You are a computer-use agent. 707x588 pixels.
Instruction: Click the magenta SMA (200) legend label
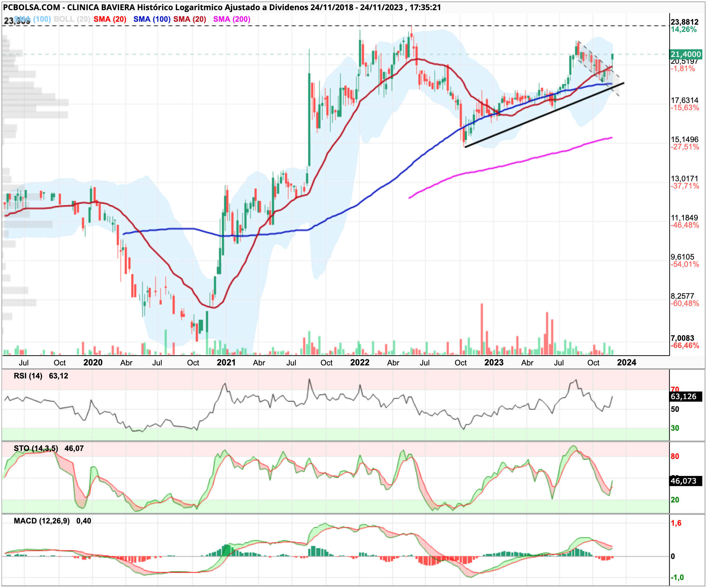[x=232, y=19]
